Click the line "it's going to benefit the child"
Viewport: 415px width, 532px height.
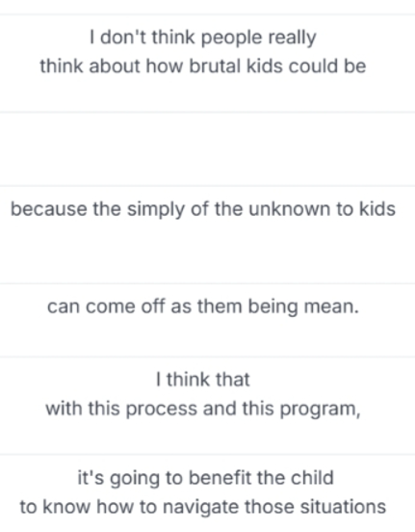coord(205,478)
